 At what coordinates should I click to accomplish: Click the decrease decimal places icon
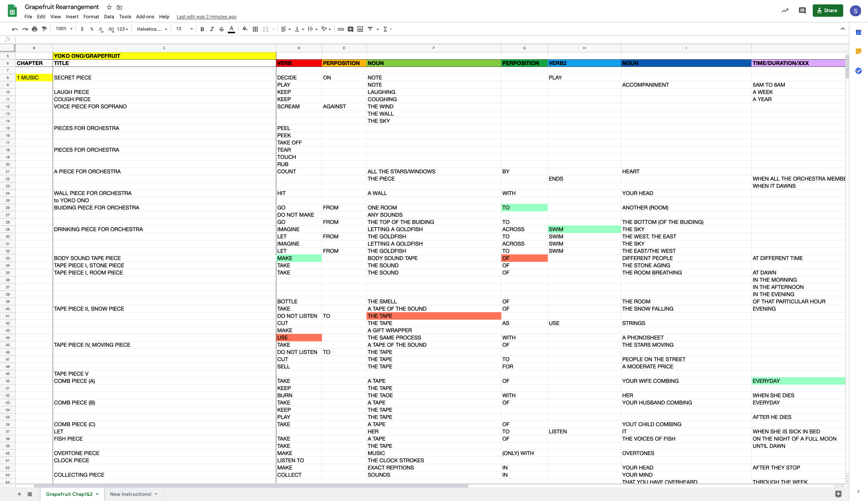100,29
